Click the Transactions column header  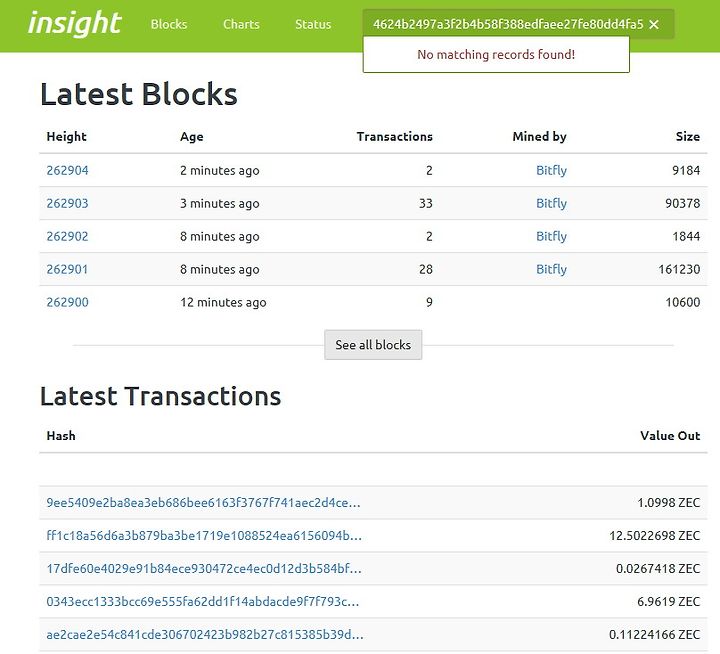click(x=394, y=137)
